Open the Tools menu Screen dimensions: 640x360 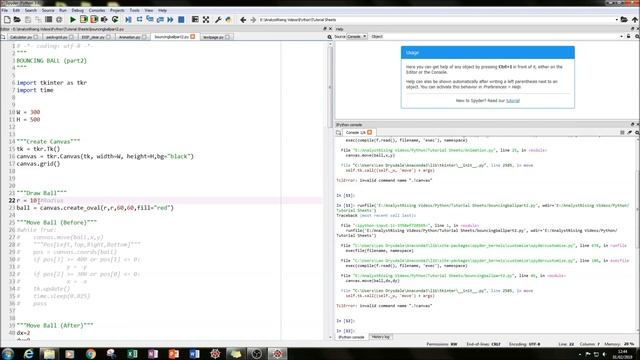134,10
